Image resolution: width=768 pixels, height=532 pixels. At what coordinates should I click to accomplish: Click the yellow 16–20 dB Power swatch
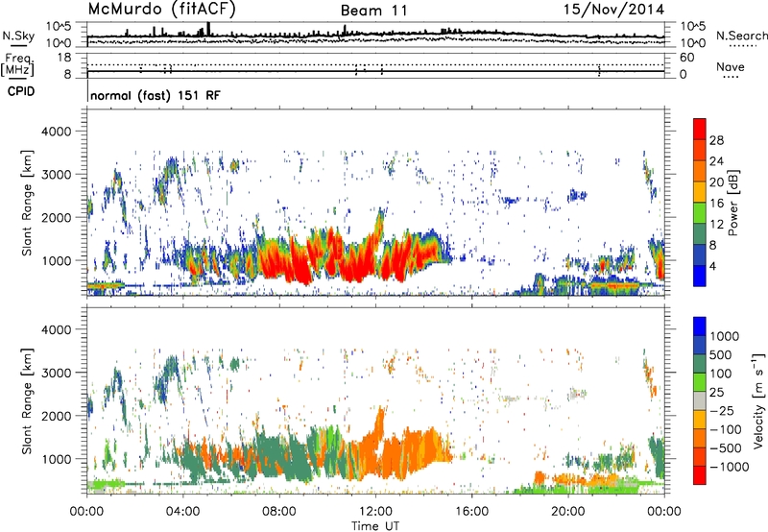click(x=700, y=192)
